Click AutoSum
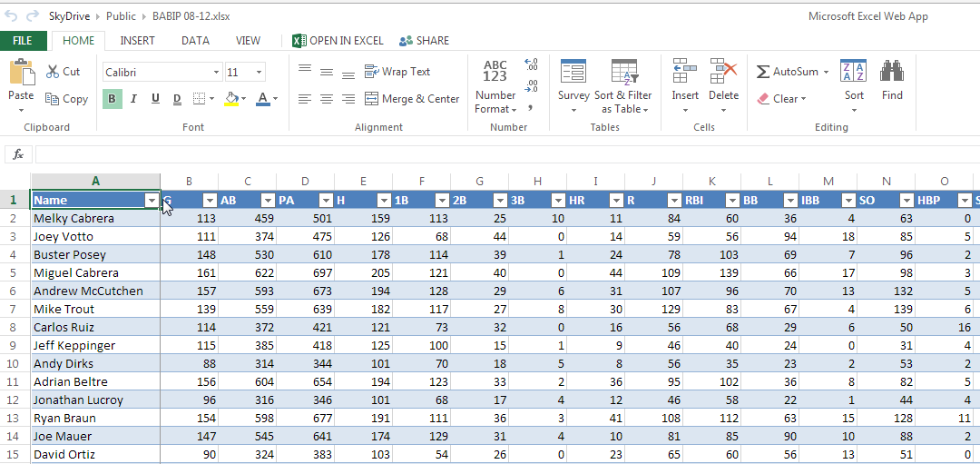980x464 pixels. [x=788, y=72]
